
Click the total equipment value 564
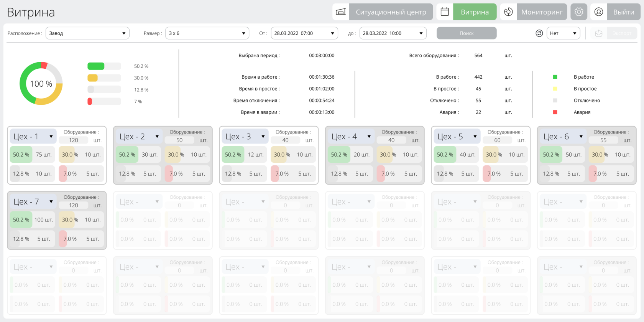pyautogui.click(x=478, y=56)
